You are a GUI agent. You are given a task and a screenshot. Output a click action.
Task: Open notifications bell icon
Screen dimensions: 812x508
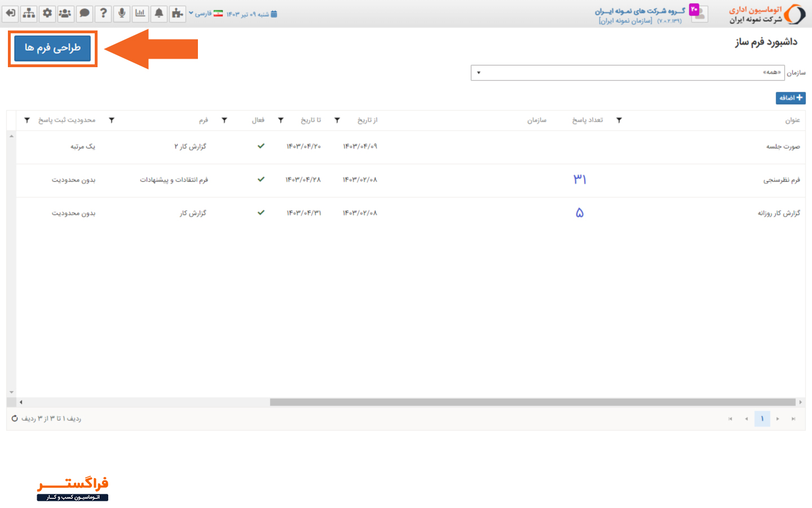coord(159,13)
